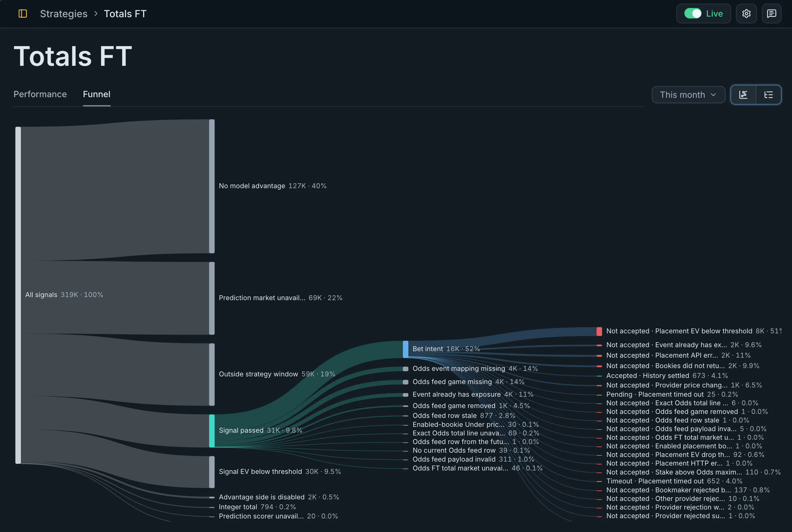Select Event already has exposure 4K label
This screenshot has height=532, width=792.
click(x=473, y=394)
